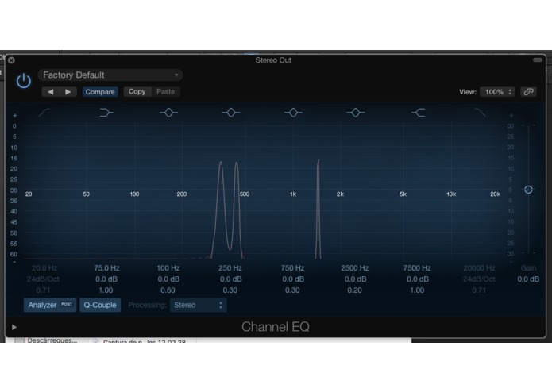Click the 0.60 Q value under 100 Hz
The height and width of the screenshot is (392, 552).
pyautogui.click(x=168, y=290)
